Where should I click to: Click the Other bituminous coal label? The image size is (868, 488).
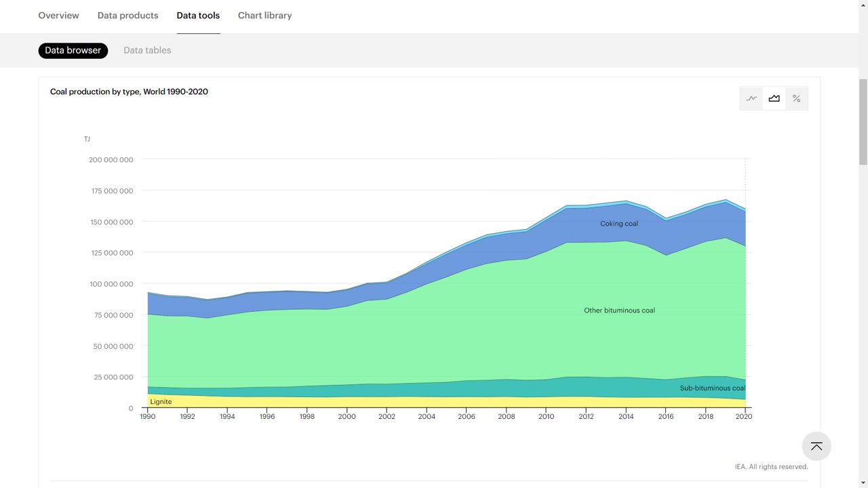click(619, 310)
